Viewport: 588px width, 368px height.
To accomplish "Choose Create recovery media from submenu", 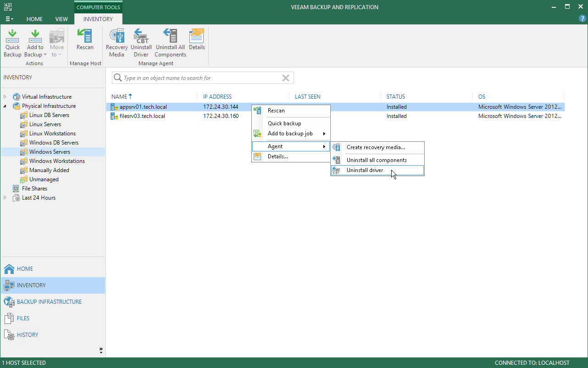I will [x=375, y=147].
